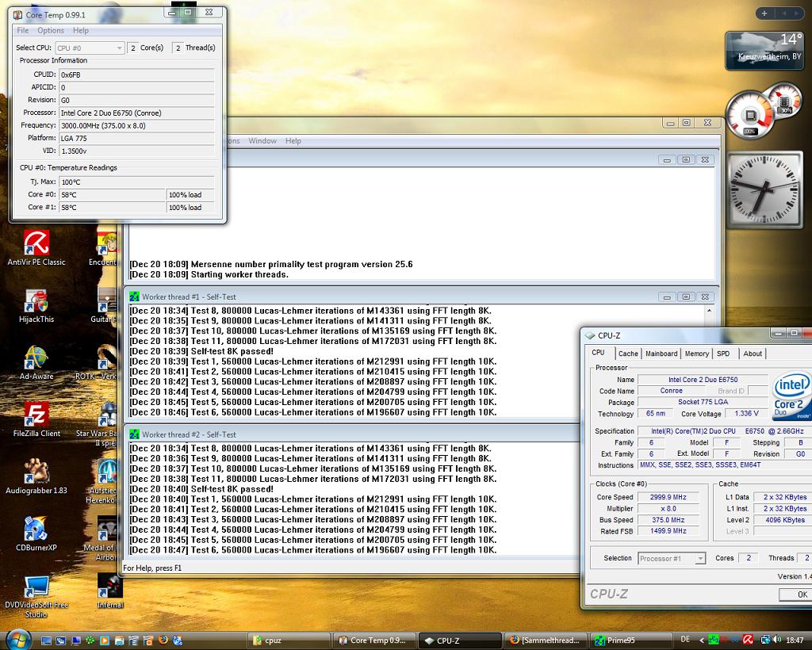This screenshot has width=812, height=650.
Task: Switch to the Memory tab in CPU-Z
Action: click(696, 354)
